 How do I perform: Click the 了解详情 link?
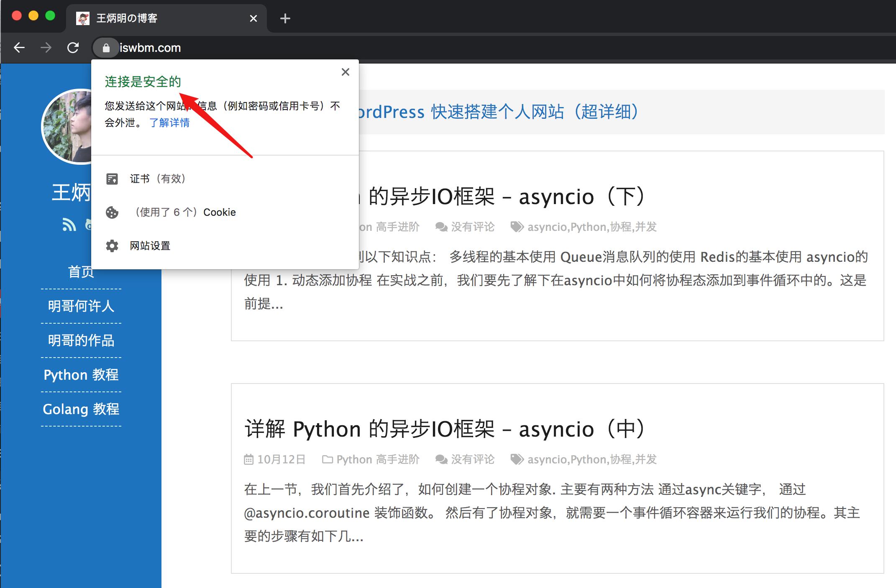tap(169, 123)
